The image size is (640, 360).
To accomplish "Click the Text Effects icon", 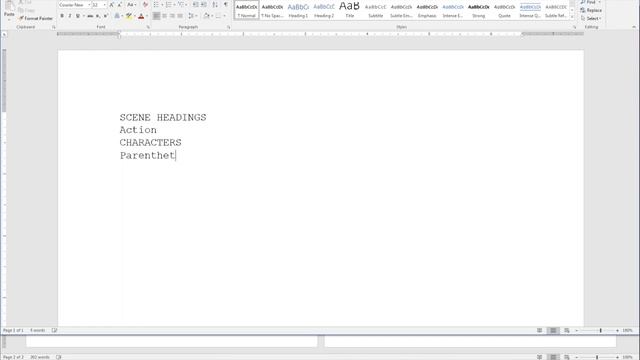I will click(118, 16).
